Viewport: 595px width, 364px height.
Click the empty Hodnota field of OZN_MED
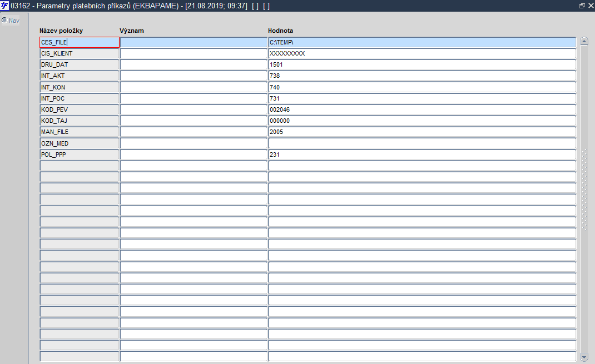423,143
